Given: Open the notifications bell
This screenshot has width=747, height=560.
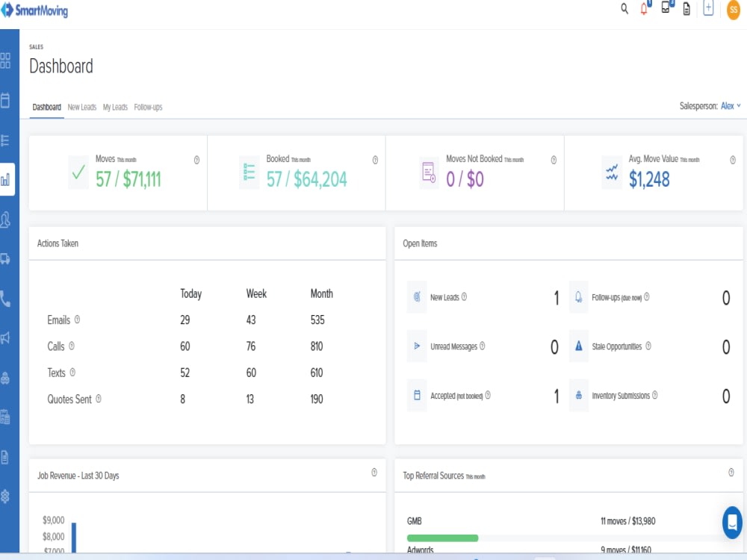Looking at the screenshot, I should pos(644,8).
